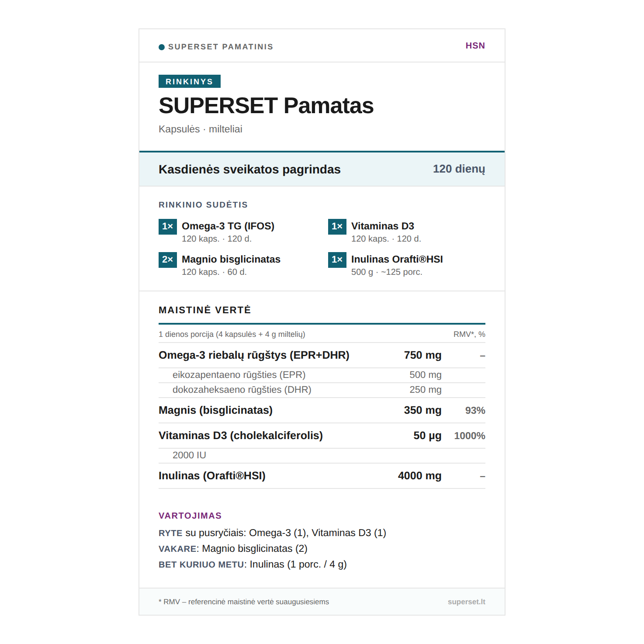The height and width of the screenshot is (644, 644).
Task: Click the purple HSN label
Action: tap(475, 46)
